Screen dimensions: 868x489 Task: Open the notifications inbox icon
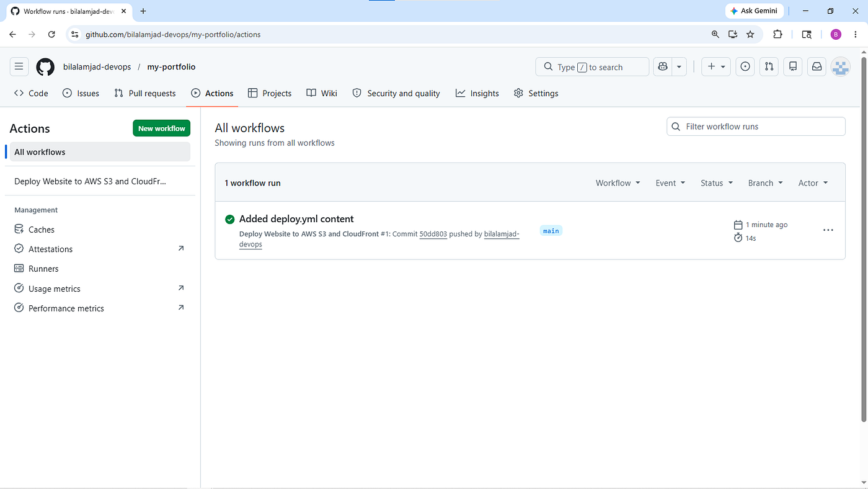[817, 67]
